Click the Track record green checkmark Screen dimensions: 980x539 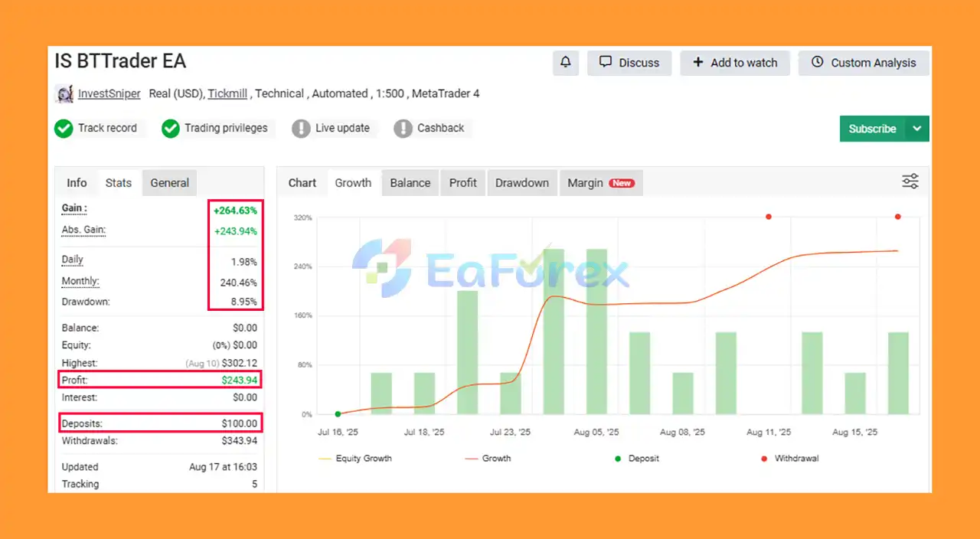[x=64, y=129]
